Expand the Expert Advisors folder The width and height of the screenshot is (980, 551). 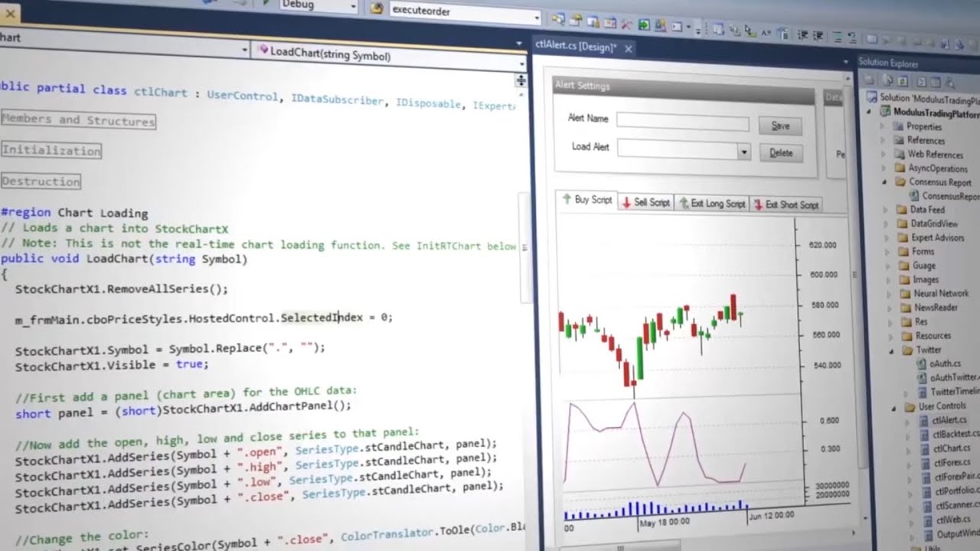886,238
